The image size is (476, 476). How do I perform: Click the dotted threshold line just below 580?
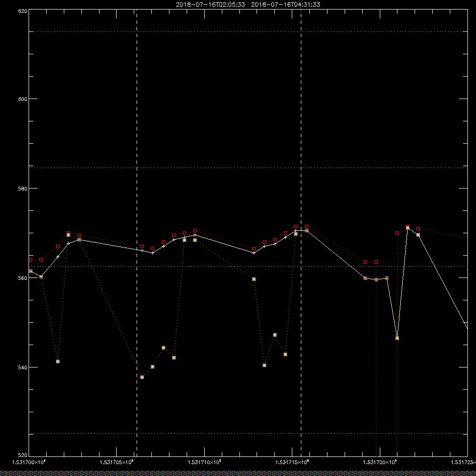[x=248, y=168]
